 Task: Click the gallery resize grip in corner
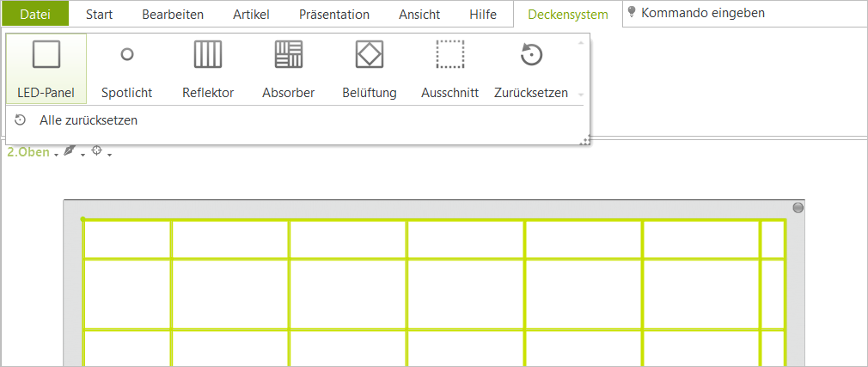coord(584,141)
